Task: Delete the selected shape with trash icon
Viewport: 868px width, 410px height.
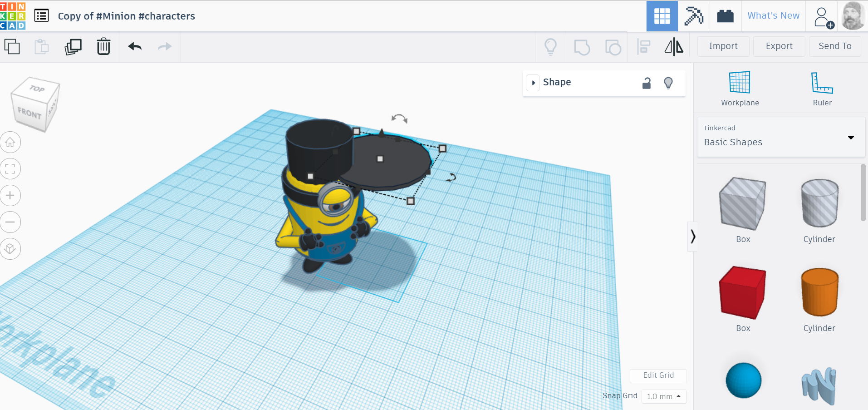Action: [103, 46]
